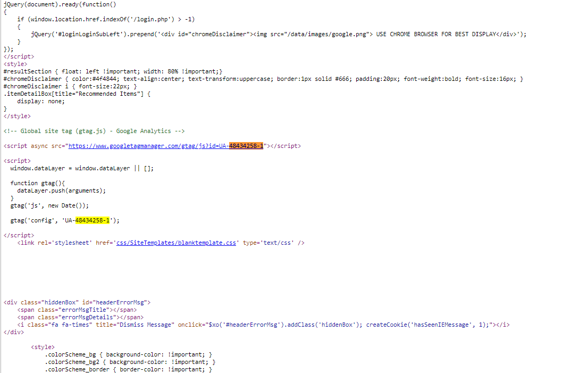Click the .itemDetailBox Recommended Items selector
The height and width of the screenshot is (373, 588).
[77, 94]
